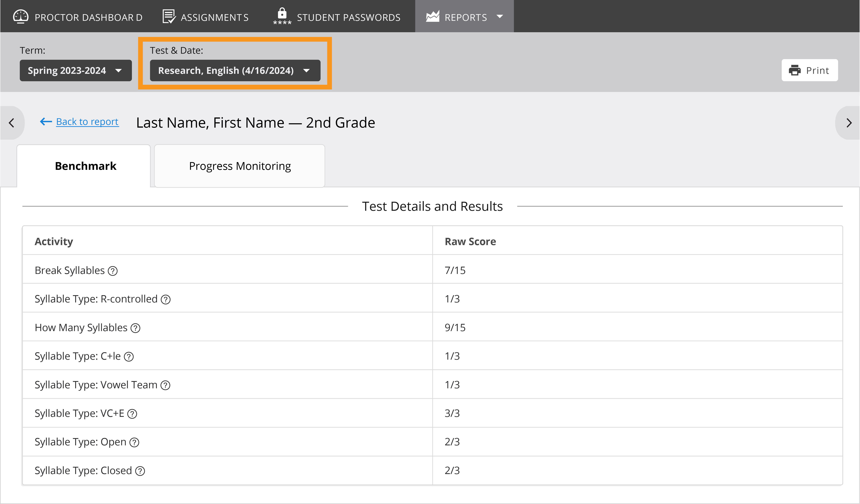Open Vowel Team syllable help icon

(165, 386)
